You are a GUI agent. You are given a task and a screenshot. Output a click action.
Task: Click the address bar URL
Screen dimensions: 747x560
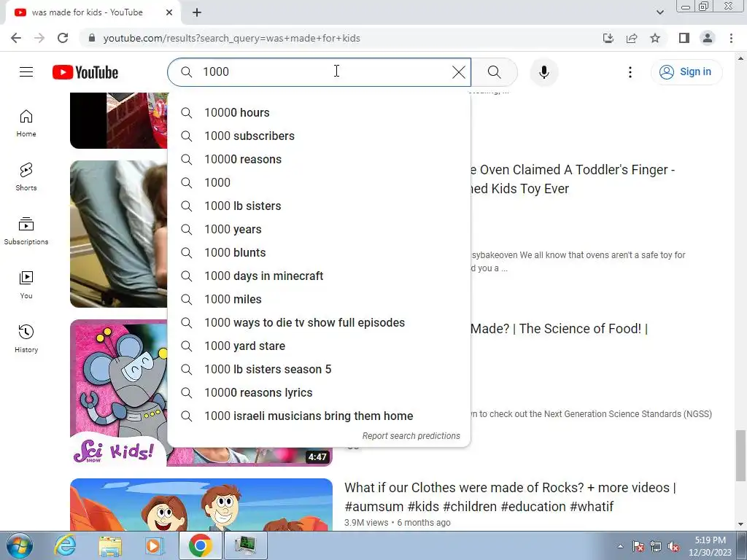[x=231, y=38]
